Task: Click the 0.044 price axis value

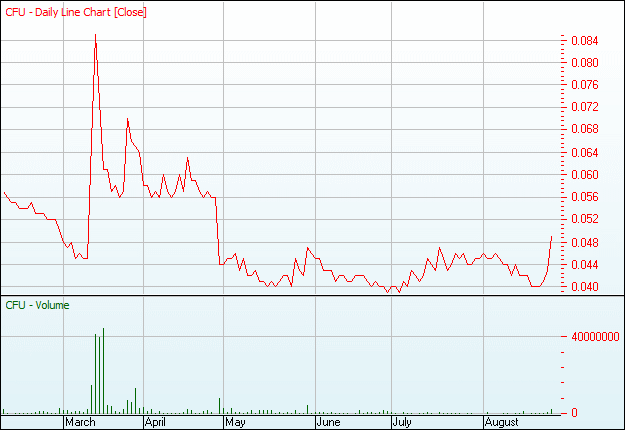Action: (585, 265)
